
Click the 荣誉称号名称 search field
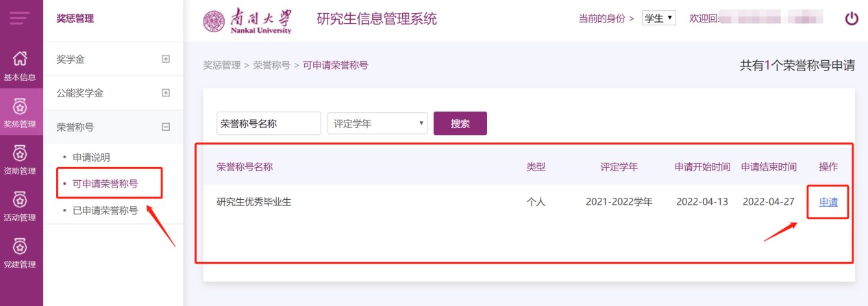tap(269, 124)
